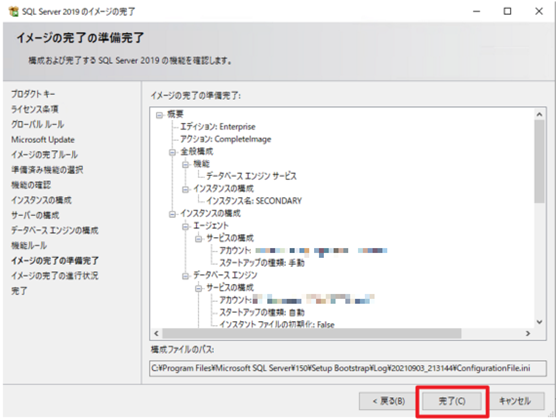Collapse the 機能 tree node
This screenshot has height=419, width=556.
(x=185, y=164)
